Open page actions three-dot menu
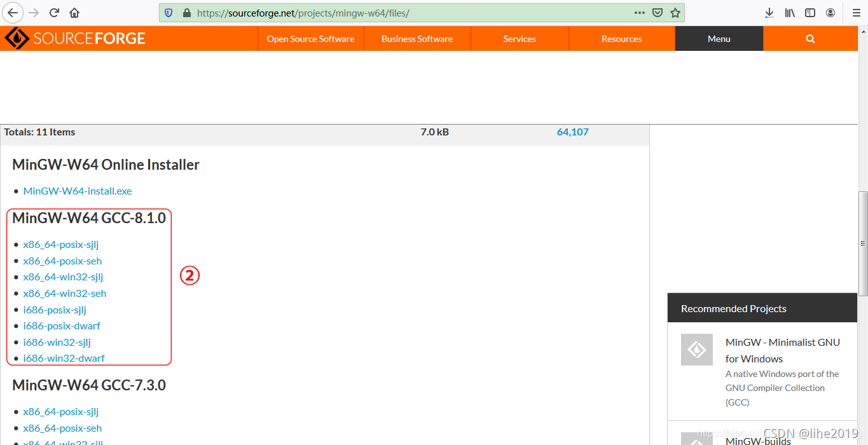This screenshot has width=868, height=445. tap(640, 13)
